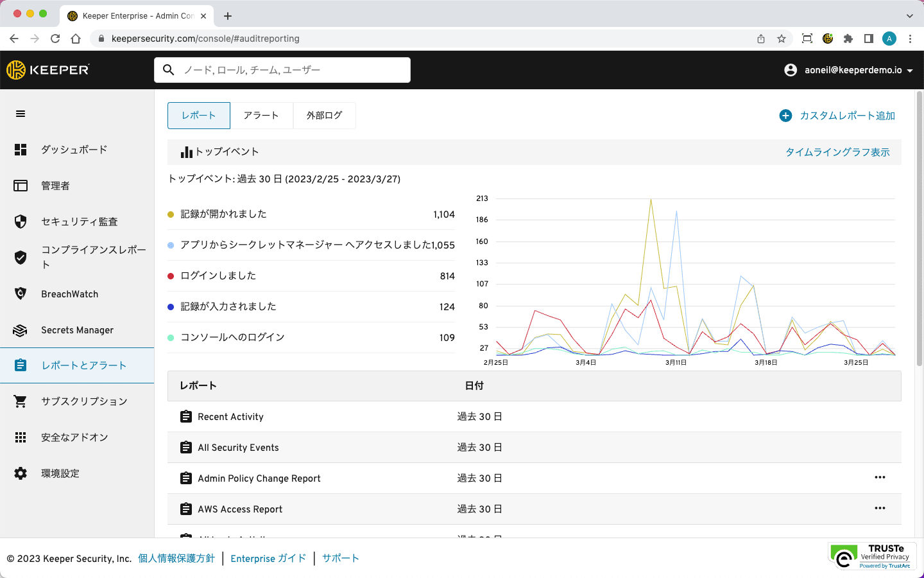The height and width of the screenshot is (578, 924).
Task: Switch to the アラート tab
Action: coord(261,116)
